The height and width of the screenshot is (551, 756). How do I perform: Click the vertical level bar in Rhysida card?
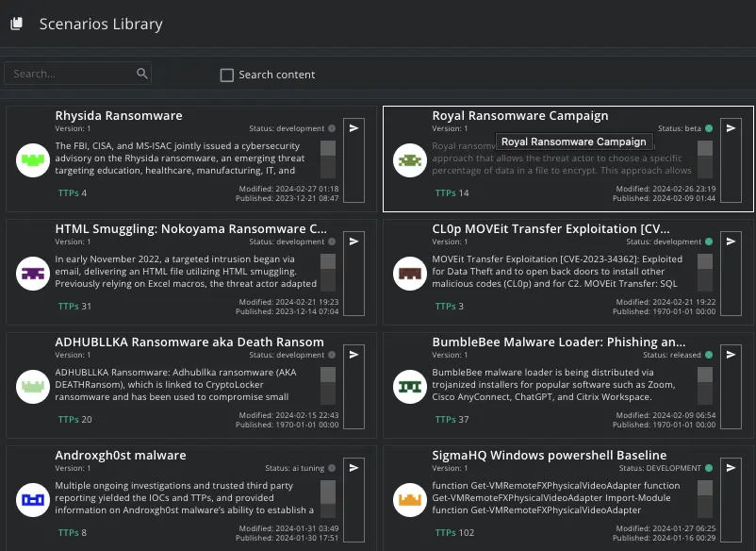(x=327, y=159)
